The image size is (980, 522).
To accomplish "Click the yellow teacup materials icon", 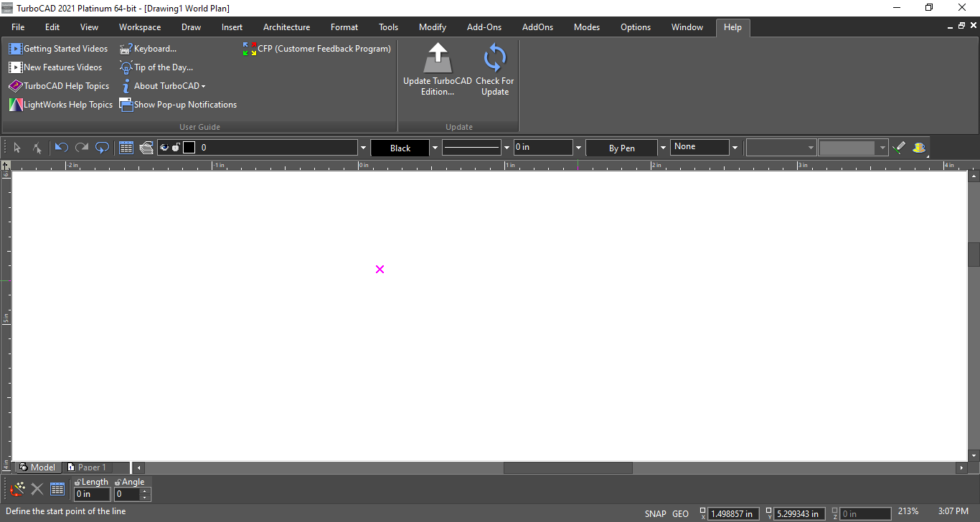I will coord(919,148).
